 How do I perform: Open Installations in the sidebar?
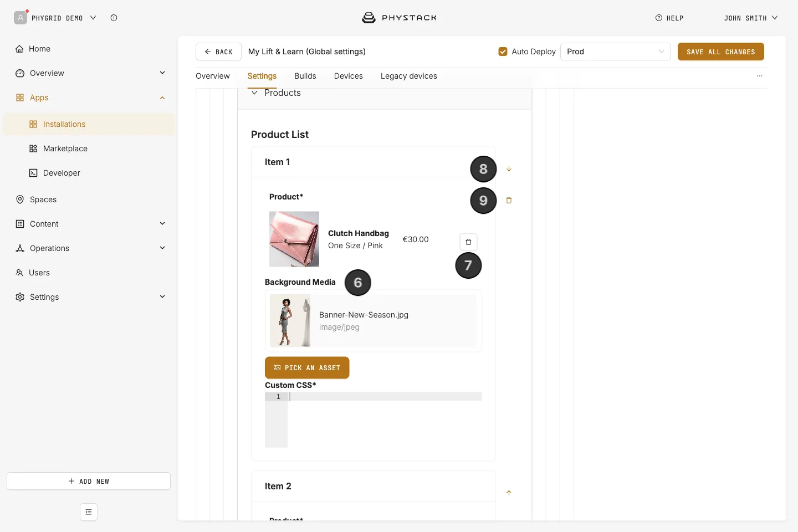(x=89, y=124)
